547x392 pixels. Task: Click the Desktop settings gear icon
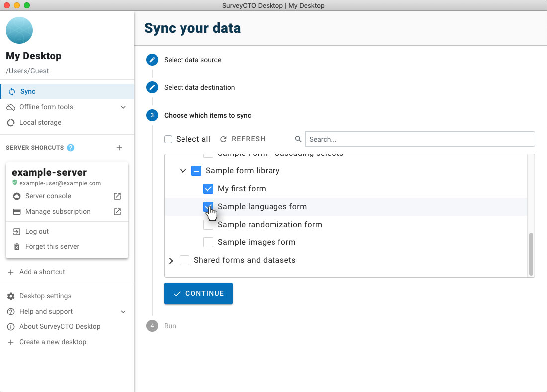pyautogui.click(x=11, y=296)
